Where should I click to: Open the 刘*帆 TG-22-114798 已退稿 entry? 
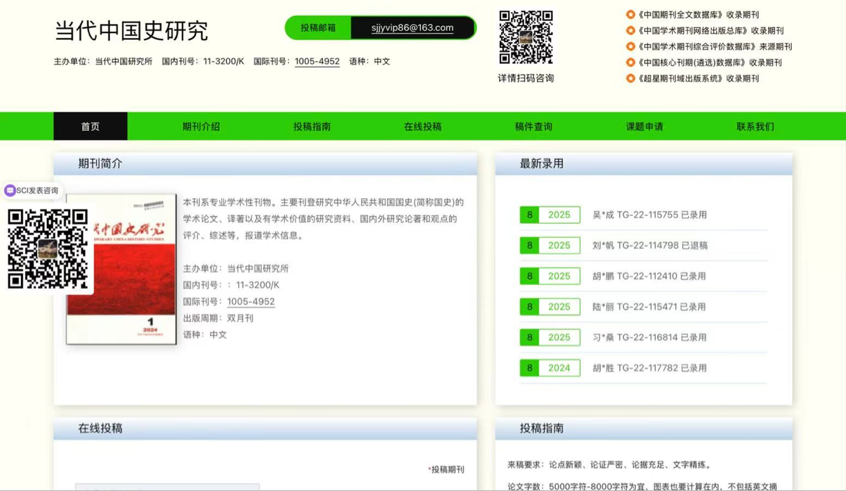(649, 246)
